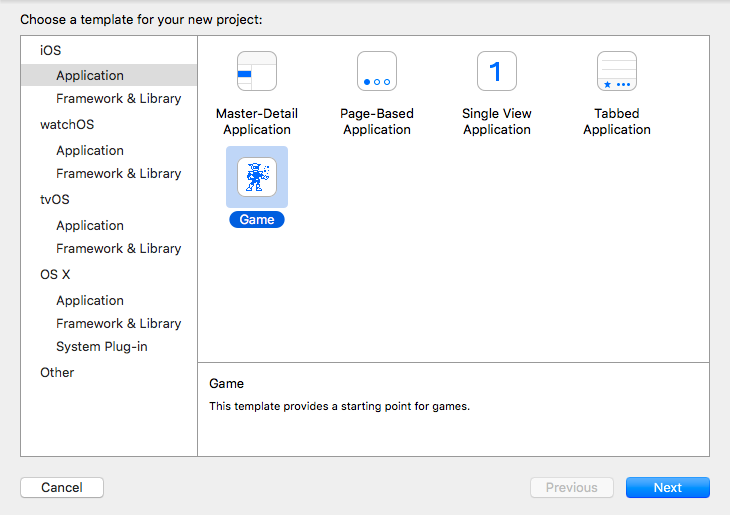Viewport: 730px width, 515px height.
Task: Choose the Page-Based Application template icon
Action: tap(377, 71)
